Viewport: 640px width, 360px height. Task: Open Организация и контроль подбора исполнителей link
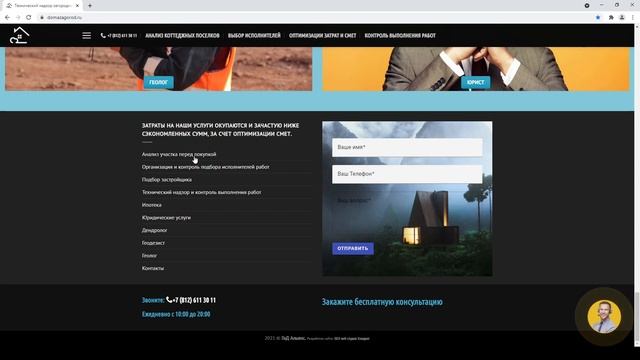pyautogui.click(x=205, y=167)
